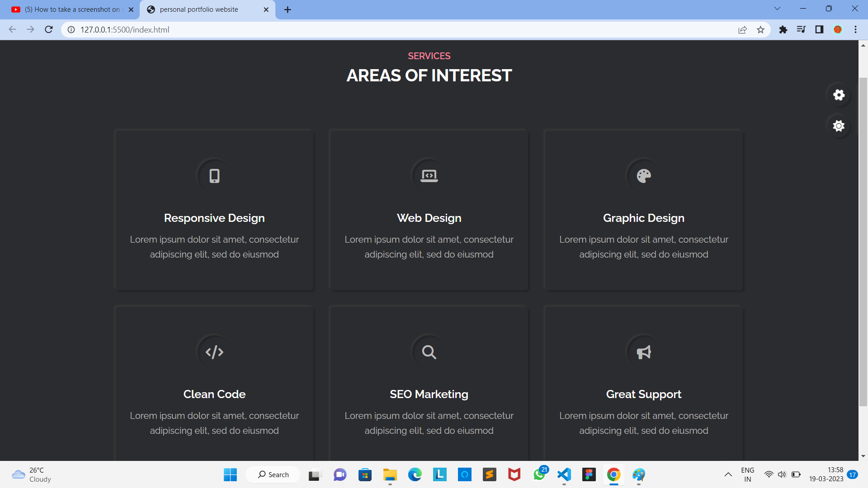Open the tab search dropdown chevron
The height and width of the screenshot is (488, 868).
click(x=777, y=8)
